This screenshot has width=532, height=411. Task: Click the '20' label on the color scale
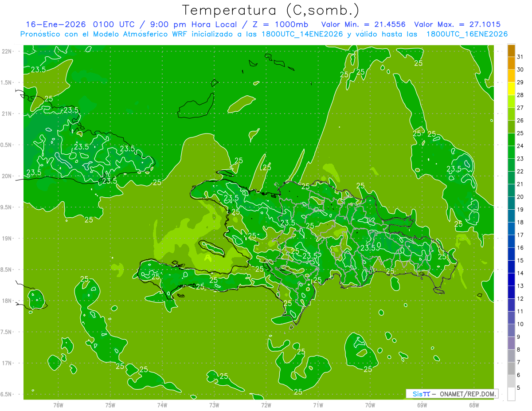click(520, 197)
